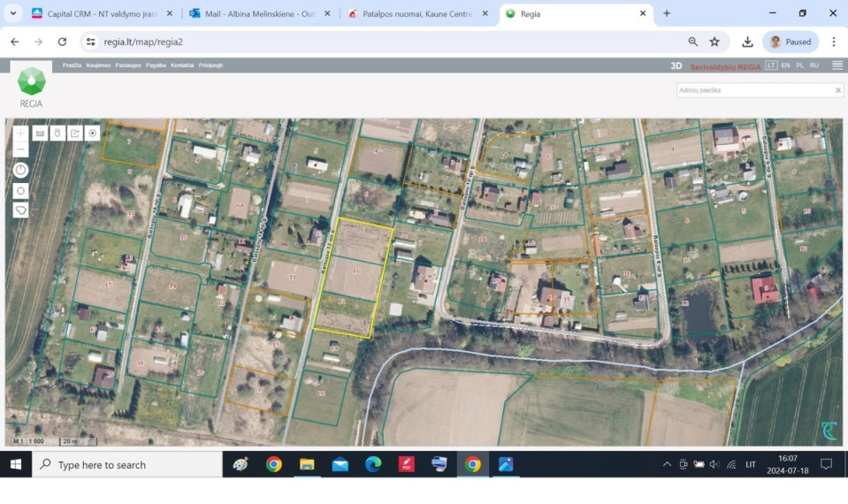Click the volume icon in system tray
Image resolution: width=848 pixels, height=504 pixels.
(x=714, y=464)
